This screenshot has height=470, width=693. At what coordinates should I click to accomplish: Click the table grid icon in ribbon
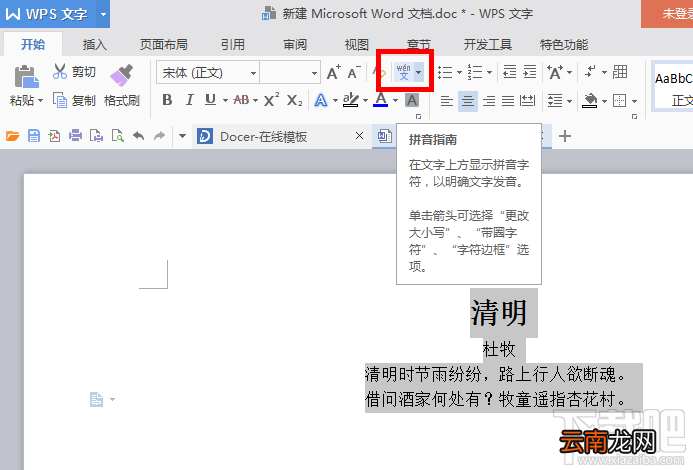(620, 72)
